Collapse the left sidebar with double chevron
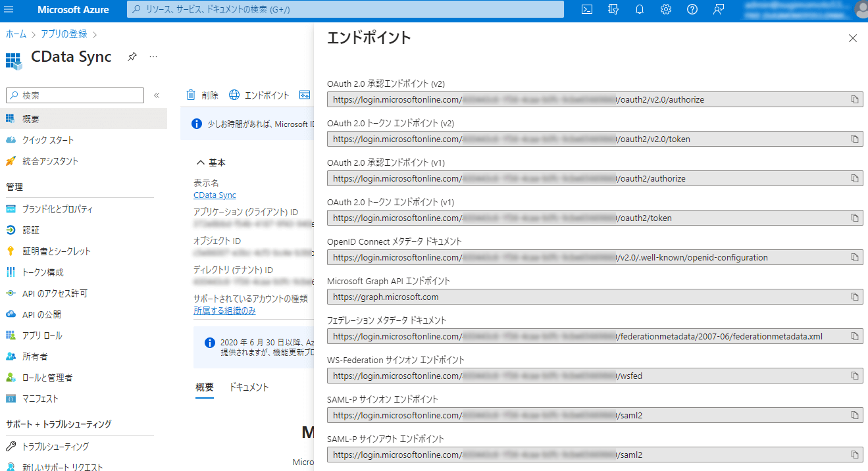The width and height of the screenshot is (868, 471). click(x=157, y=95)
